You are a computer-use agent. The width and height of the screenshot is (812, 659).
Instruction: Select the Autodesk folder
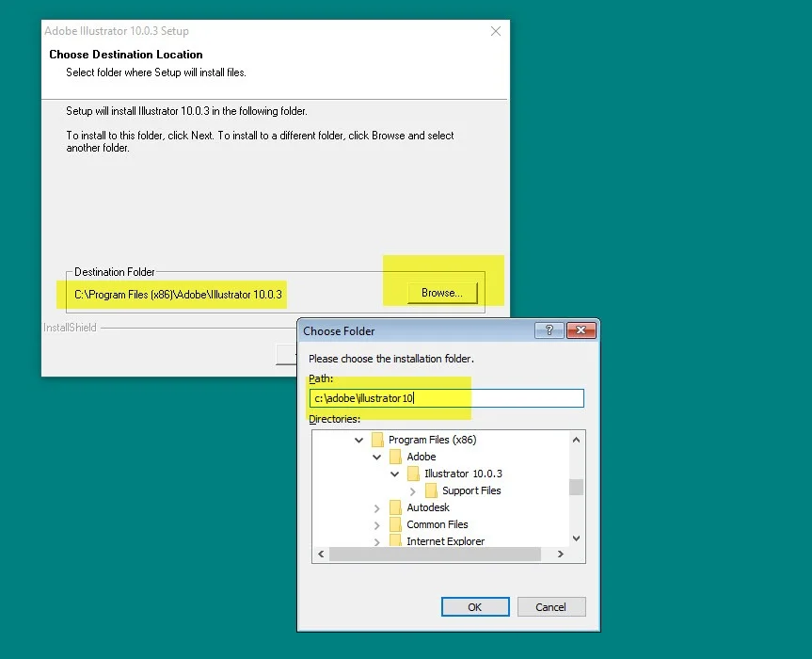click(x=428, y=507)
